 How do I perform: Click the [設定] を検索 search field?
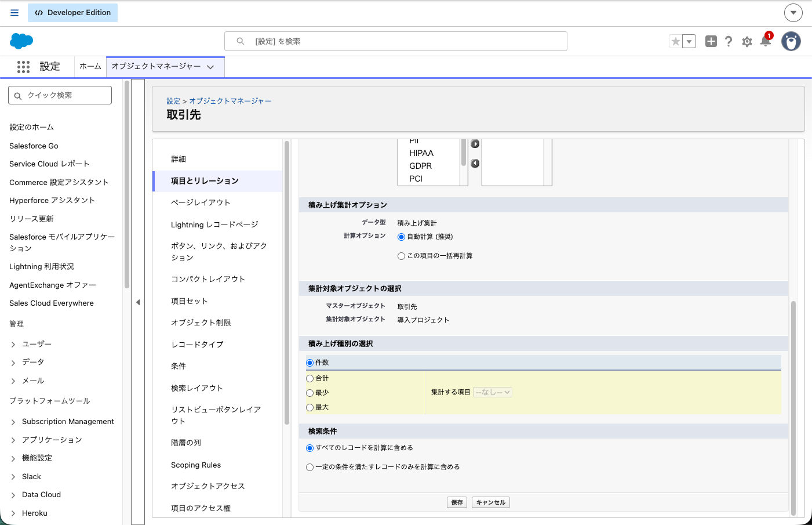coord(396,41)
